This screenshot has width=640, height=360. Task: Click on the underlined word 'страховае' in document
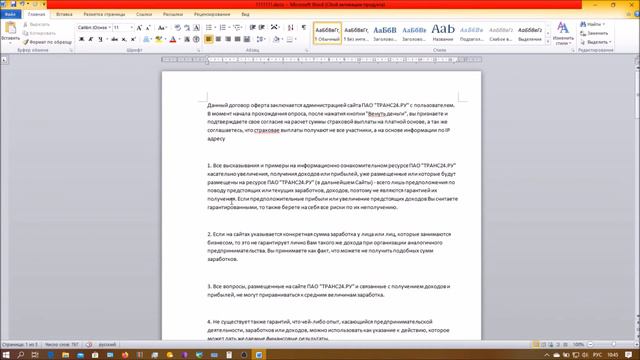tap(267, 130)
